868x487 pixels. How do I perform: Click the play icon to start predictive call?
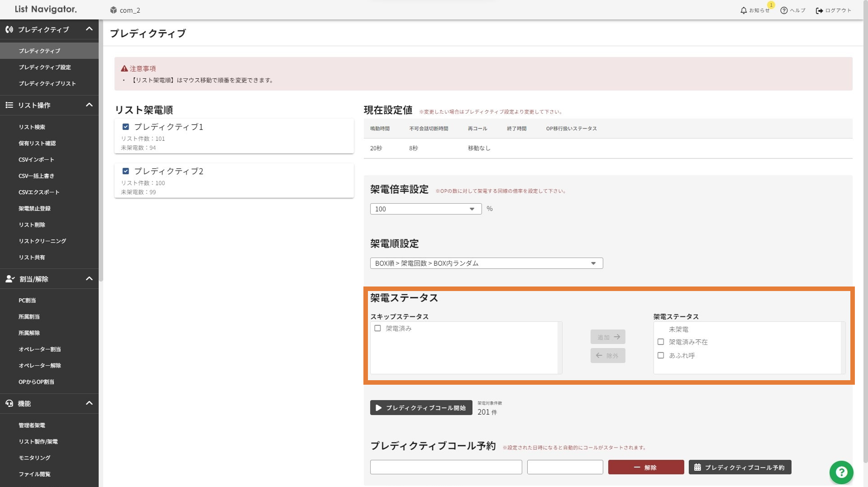click(x=379, y=408)
